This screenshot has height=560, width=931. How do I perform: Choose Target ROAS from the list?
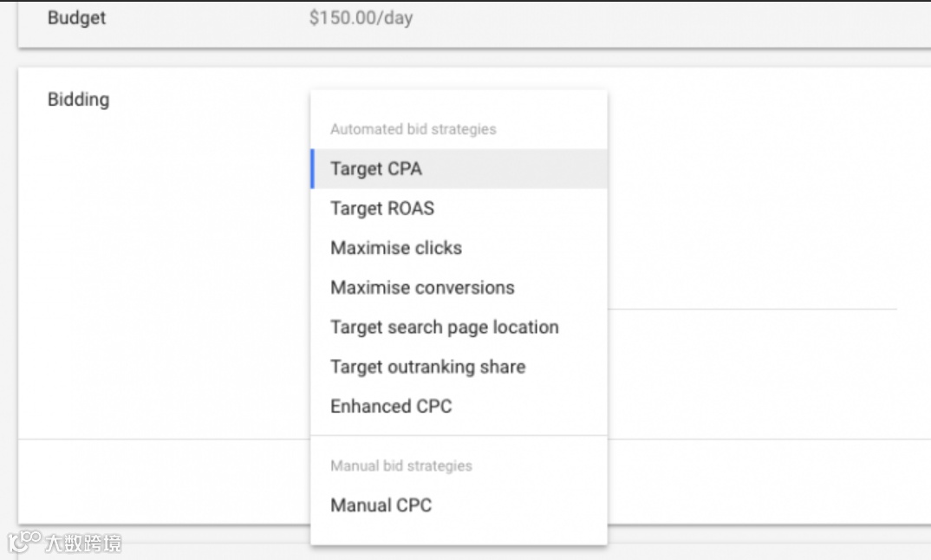pos(382,209)
